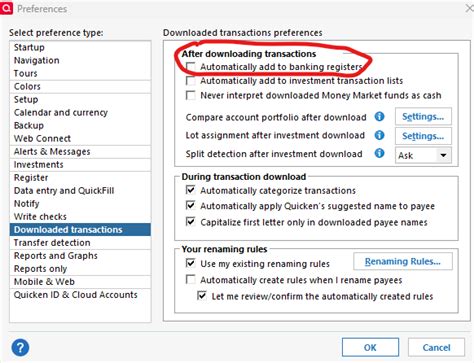
Task: Check Automatically create rules when I rename payees
Action: tap(191, 279)
